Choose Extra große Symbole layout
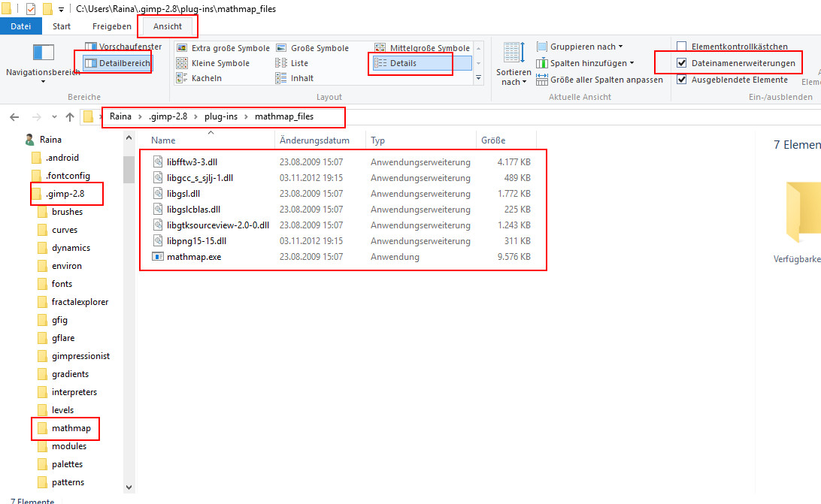This screenshot has width=821, height=504. (223, 48)
